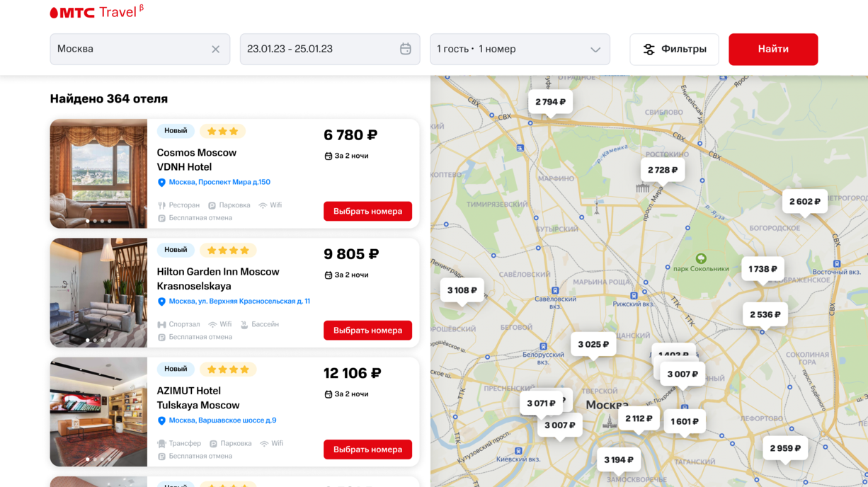
Task: Click the Новый badge on Cosmos Moscow card
Action: point(176,131)
